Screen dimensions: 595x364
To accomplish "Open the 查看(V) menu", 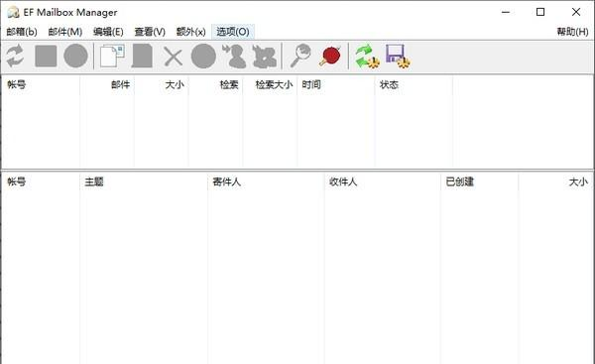I will 150,32.
